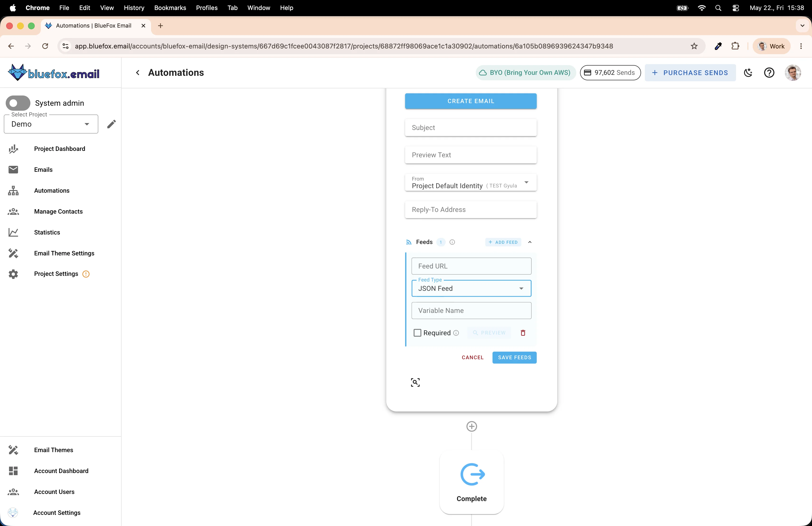Viewport: 812px width, 526px height.
Task: Click the Preview Text field
Action: point(471,155)
